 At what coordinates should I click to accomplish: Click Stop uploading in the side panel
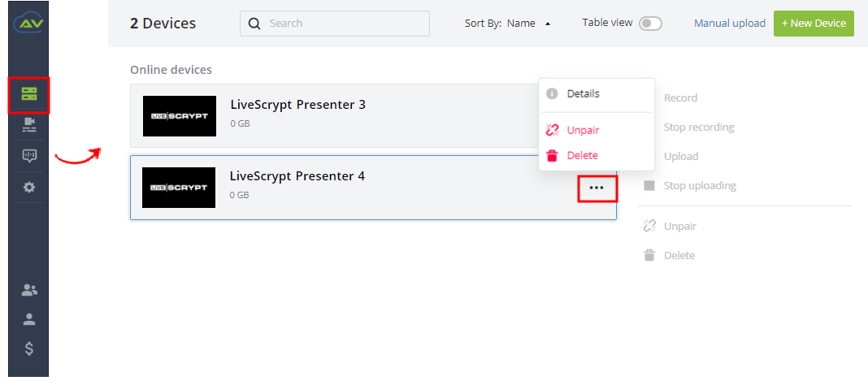(700, 186)
